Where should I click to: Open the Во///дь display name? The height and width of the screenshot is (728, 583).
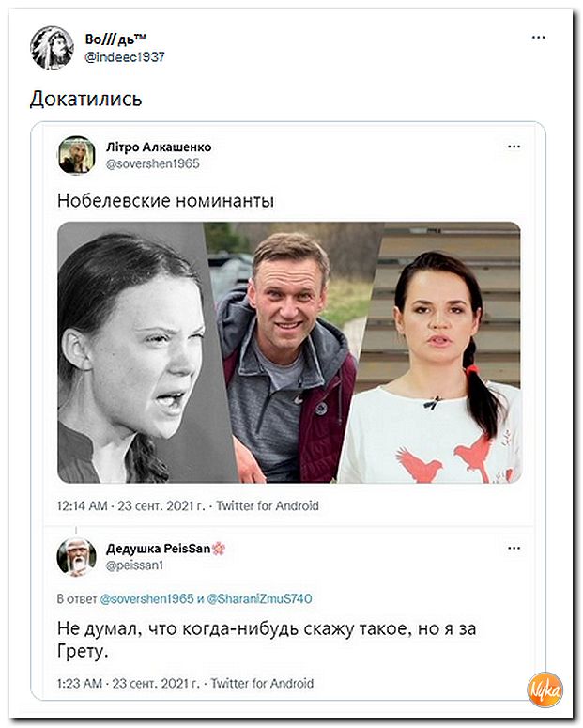pyautogui.click(x=115, y=39)
